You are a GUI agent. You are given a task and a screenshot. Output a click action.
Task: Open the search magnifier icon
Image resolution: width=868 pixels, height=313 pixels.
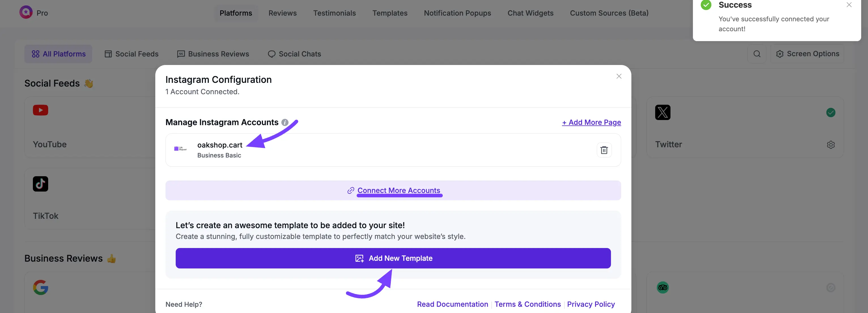coord(757,54)
